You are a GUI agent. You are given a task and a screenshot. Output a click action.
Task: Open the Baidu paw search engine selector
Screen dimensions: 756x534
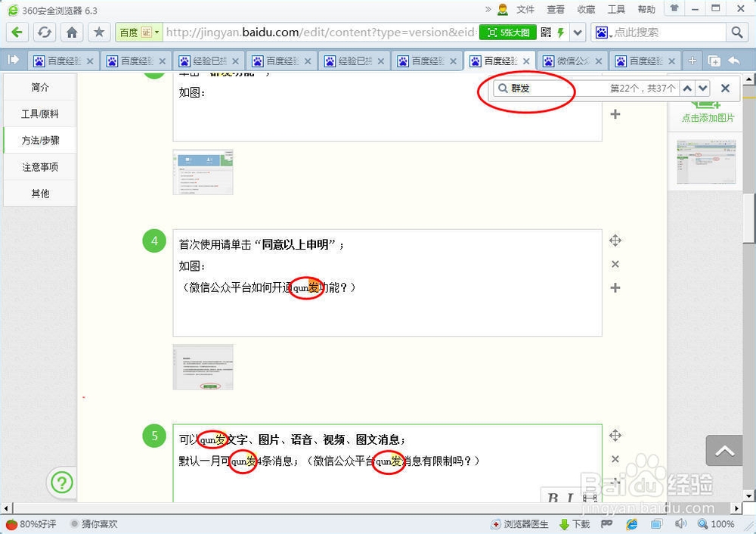[x=603, y=33]
